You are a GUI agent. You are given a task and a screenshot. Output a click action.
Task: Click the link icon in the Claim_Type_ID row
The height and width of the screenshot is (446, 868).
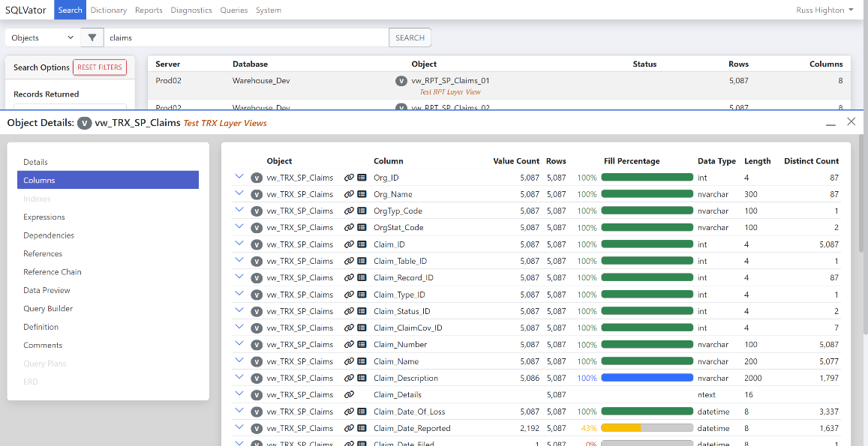pos(349,295)
